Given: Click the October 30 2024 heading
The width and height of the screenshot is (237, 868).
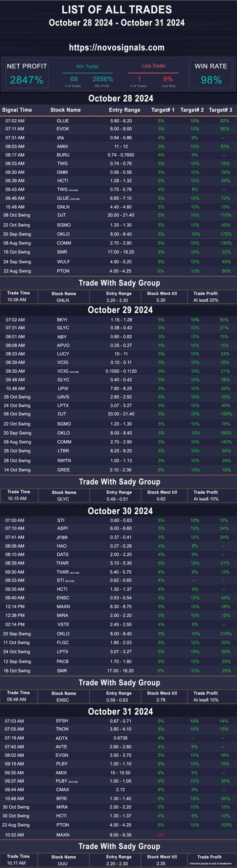Looking at the screenshot, I should 120,511.
